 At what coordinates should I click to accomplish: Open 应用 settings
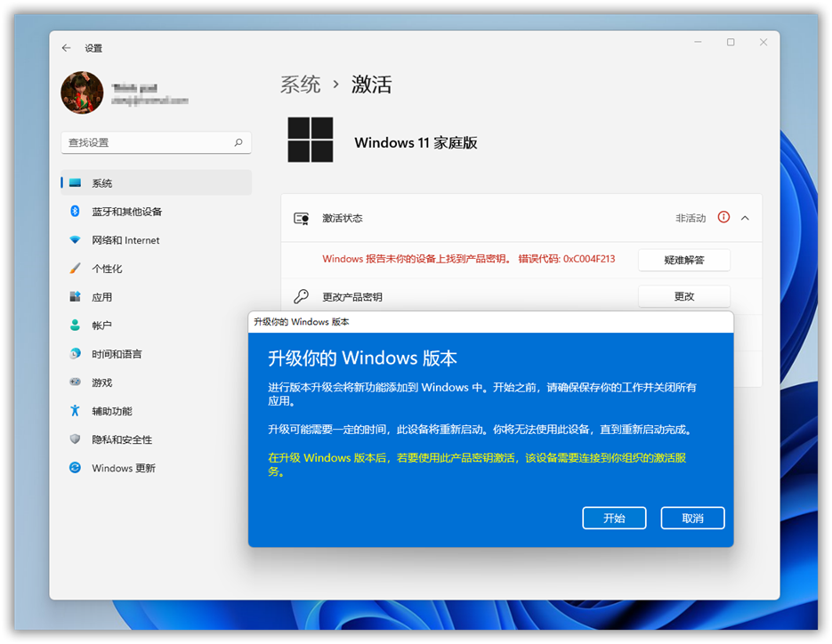(x=156, y=297)
